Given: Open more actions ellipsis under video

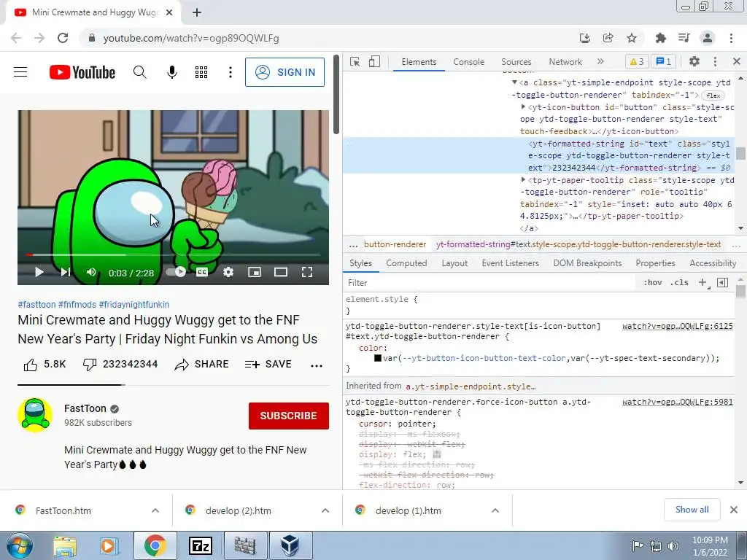Looking at the screenshot, I should tap(317, 366).
